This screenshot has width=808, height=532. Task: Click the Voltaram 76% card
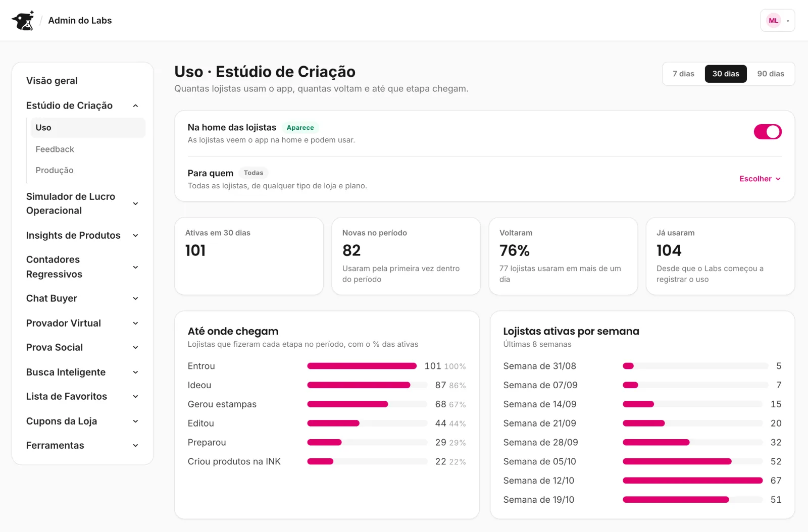pos(563,256)
